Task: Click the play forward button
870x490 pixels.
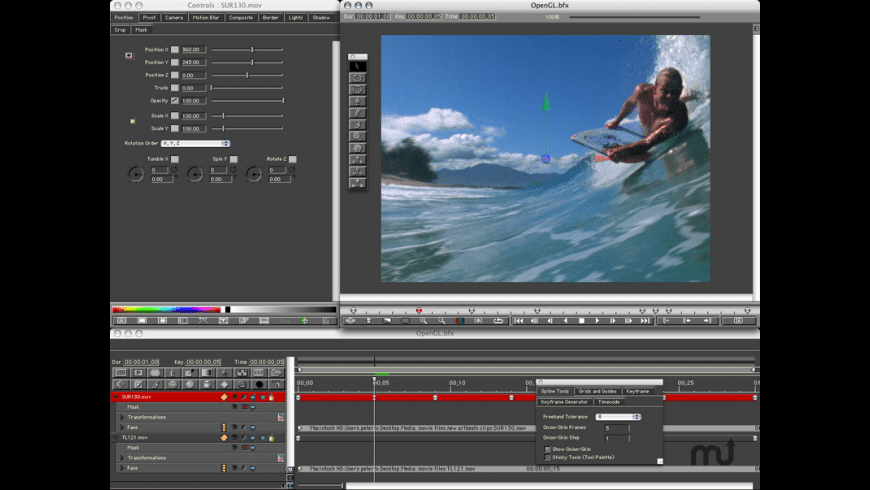Action: point(597,321)
